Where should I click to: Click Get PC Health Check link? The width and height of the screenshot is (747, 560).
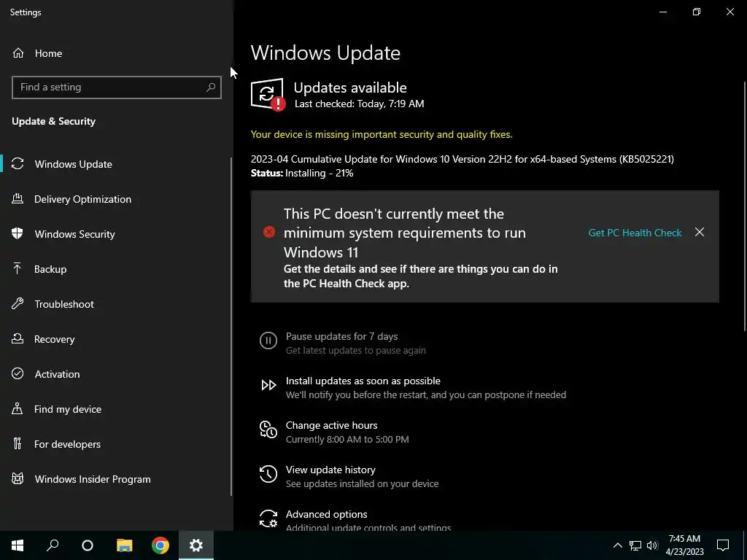[x=635, y=233]
